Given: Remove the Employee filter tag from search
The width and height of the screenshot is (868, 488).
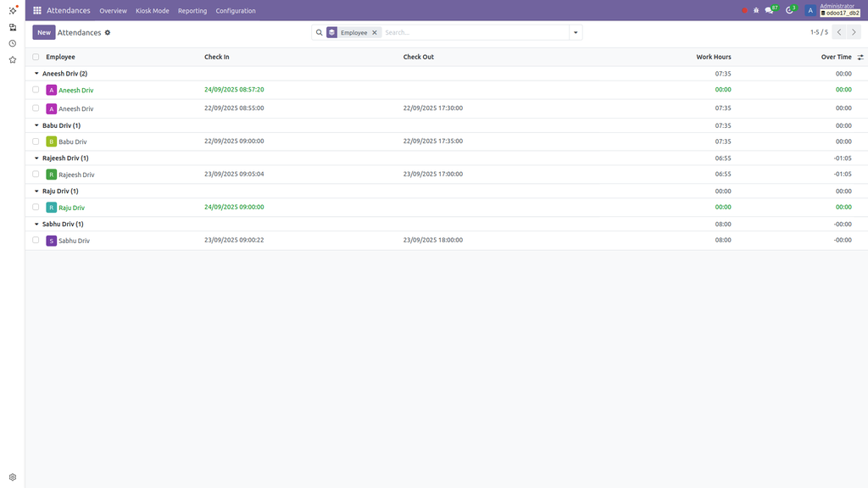Looking at the screenshot, I should (374, 31).
